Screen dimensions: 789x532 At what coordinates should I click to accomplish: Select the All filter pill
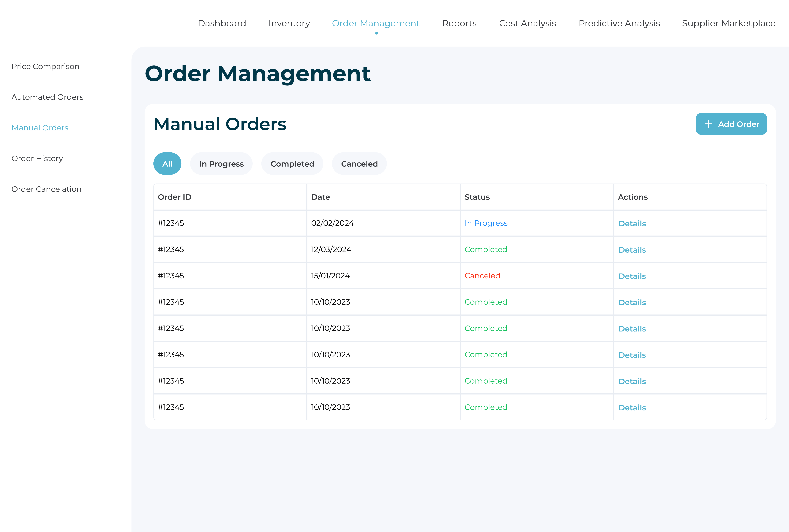pyautogui.click(x=167, y=164)
